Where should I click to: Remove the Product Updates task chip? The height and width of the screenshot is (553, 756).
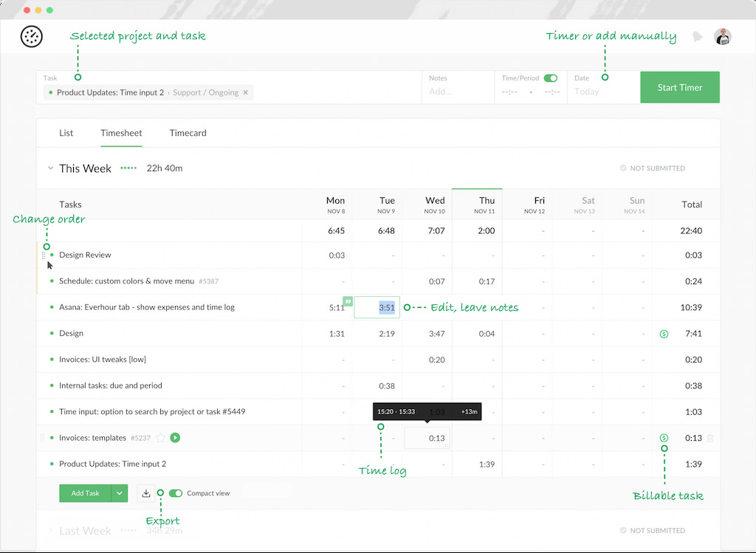(246, 92)
